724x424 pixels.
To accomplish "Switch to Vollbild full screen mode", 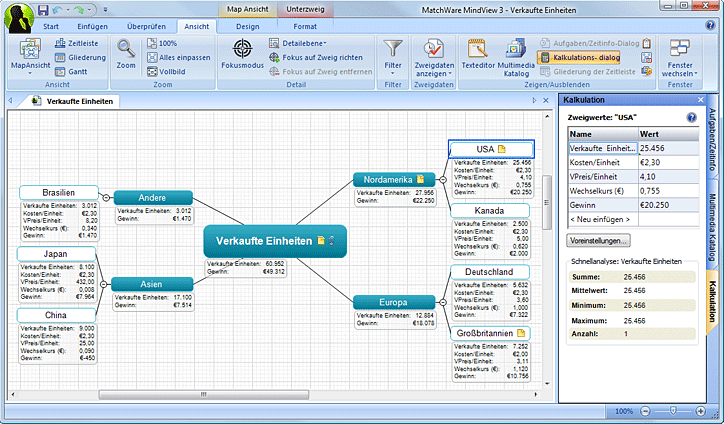I will pyautogui.click(x=166, y=72).
